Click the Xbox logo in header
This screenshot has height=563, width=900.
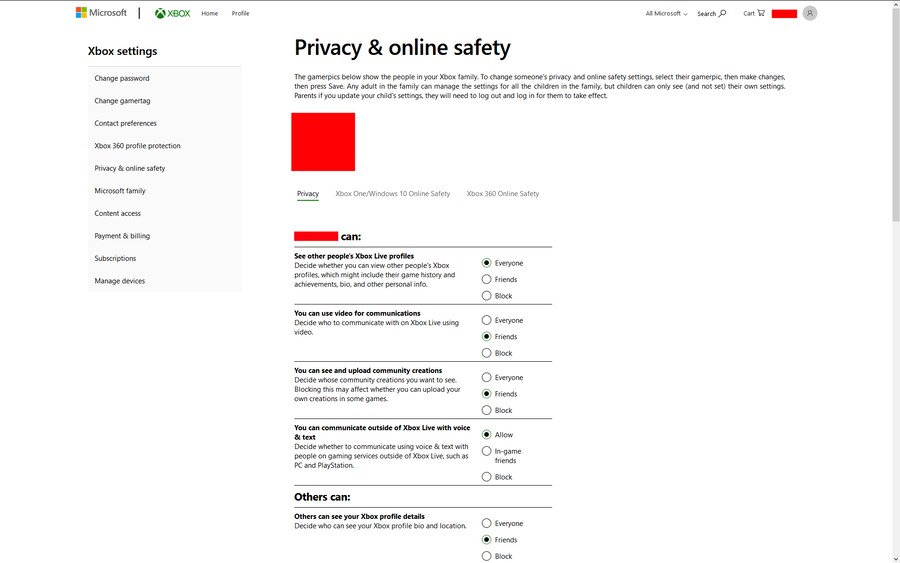(172, 13)
